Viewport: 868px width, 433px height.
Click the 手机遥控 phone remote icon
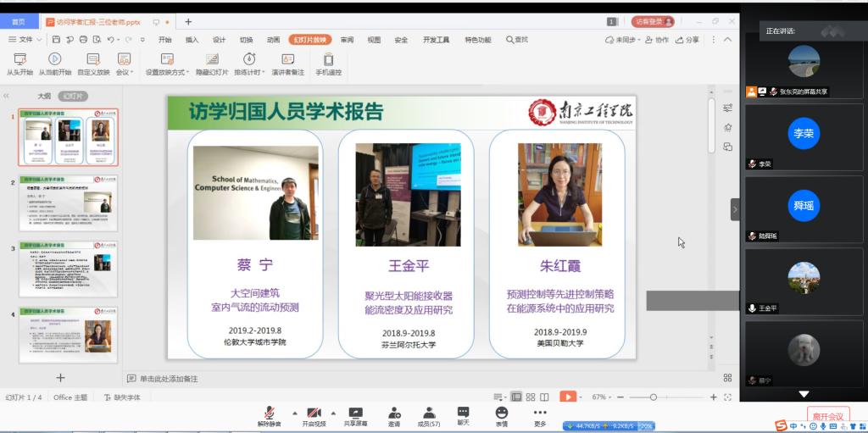tap(328, 58)
